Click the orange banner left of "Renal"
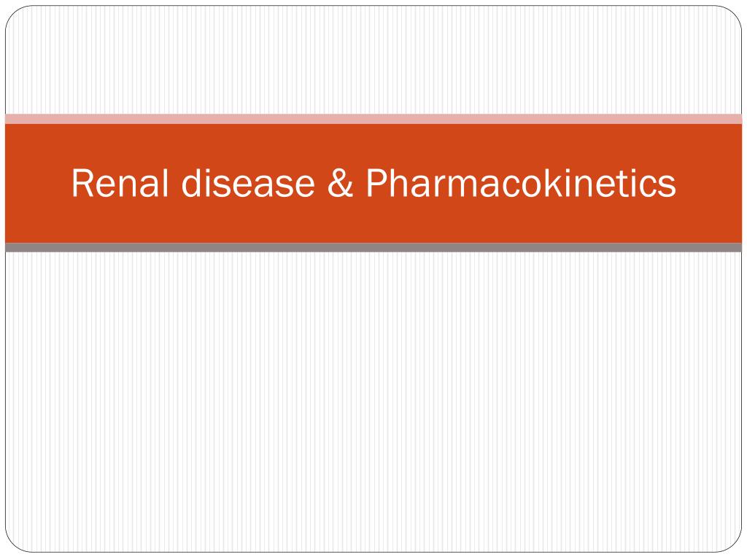This screenshot has width=747, height=560. [38, 183]
